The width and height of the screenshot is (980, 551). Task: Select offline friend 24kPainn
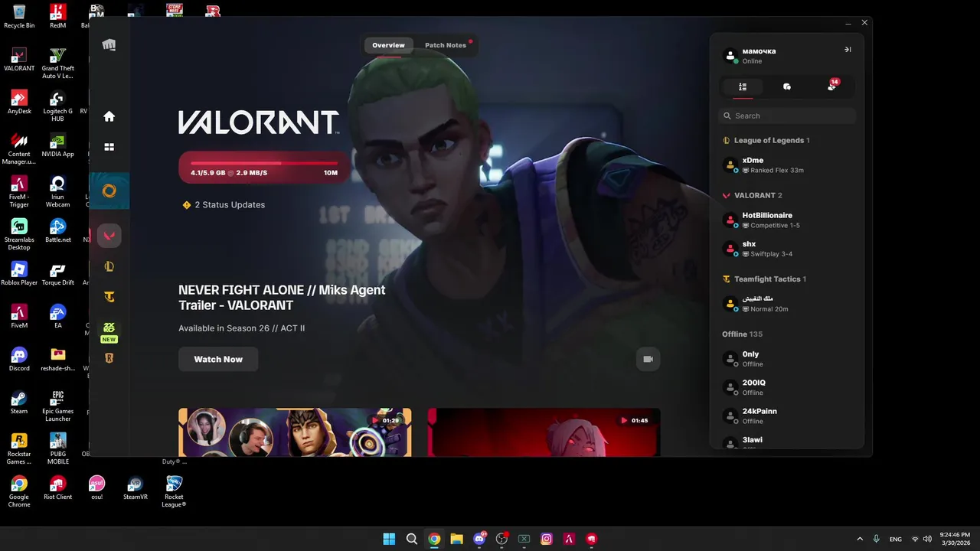coord(787,416)
